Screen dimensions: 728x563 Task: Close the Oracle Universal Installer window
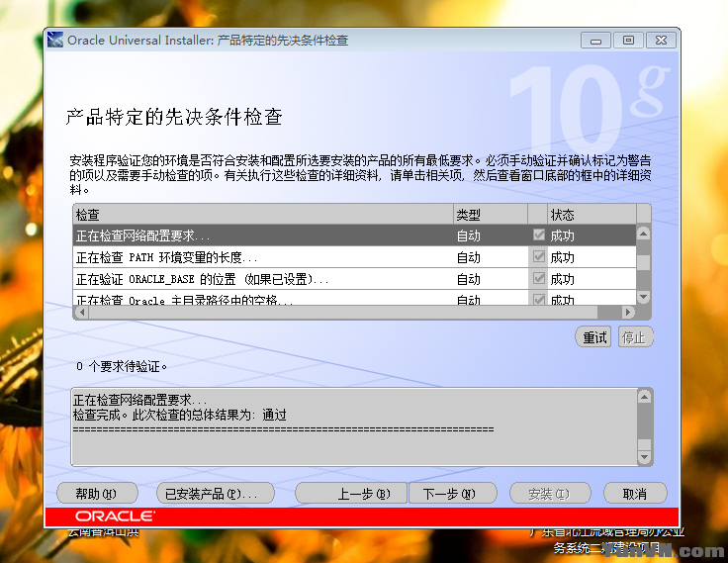(x=661, y=41)
